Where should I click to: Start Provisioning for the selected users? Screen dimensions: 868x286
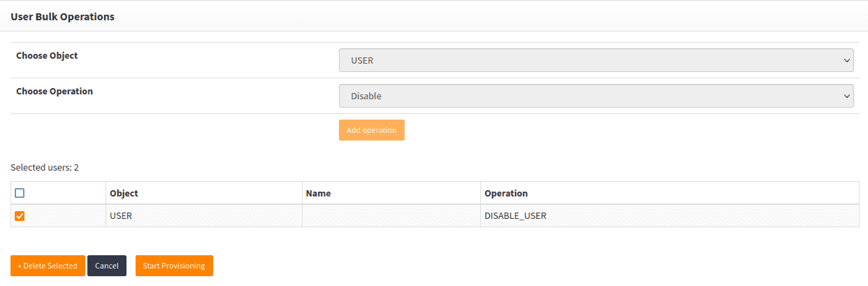(x=174, y=266)
